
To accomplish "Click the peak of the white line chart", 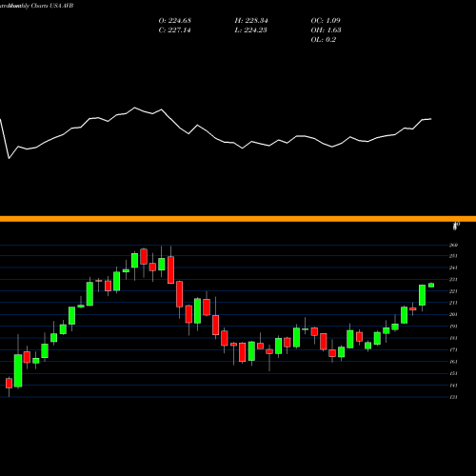I will tap(135, 108).
